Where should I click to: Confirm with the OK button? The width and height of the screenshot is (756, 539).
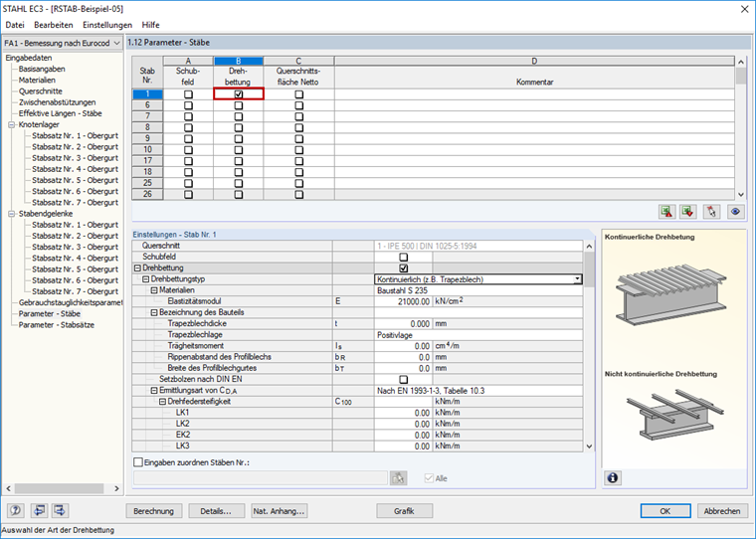pyautogui.click(x=665, y=511)
